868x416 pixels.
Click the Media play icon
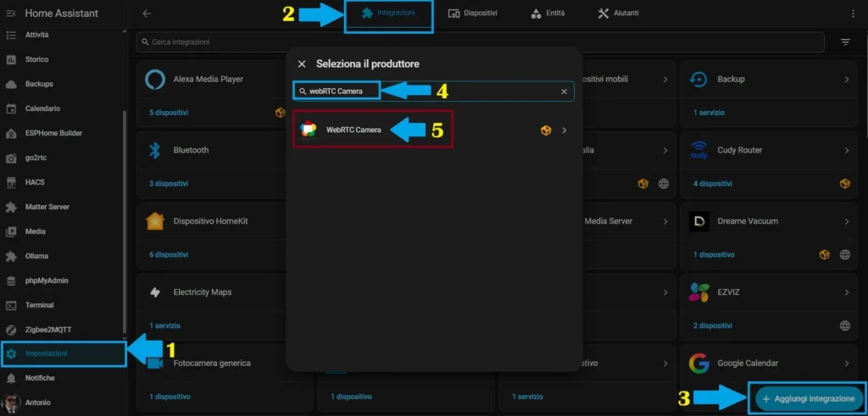click(x=10, y=232)
